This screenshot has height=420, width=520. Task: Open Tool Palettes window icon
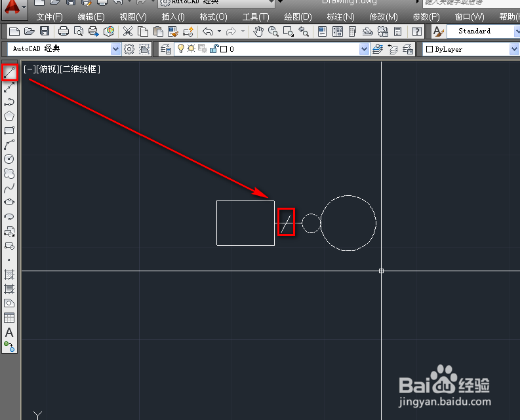pos(353,32)
